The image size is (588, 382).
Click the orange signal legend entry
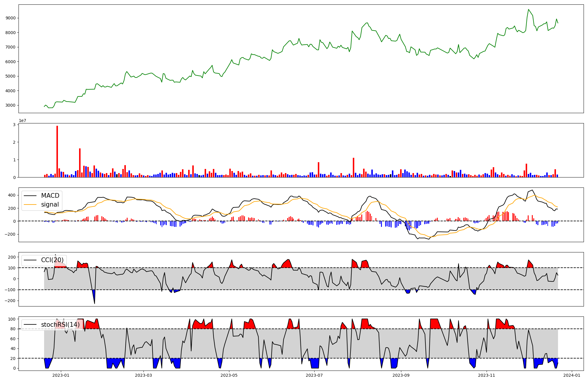(x=50, y=205)
